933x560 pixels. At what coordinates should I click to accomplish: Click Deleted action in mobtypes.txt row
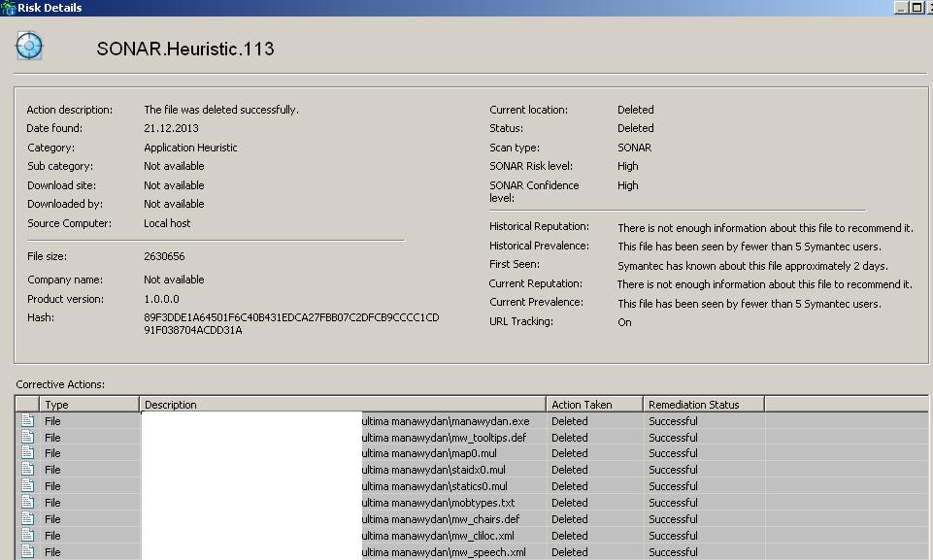pos(570,503)
